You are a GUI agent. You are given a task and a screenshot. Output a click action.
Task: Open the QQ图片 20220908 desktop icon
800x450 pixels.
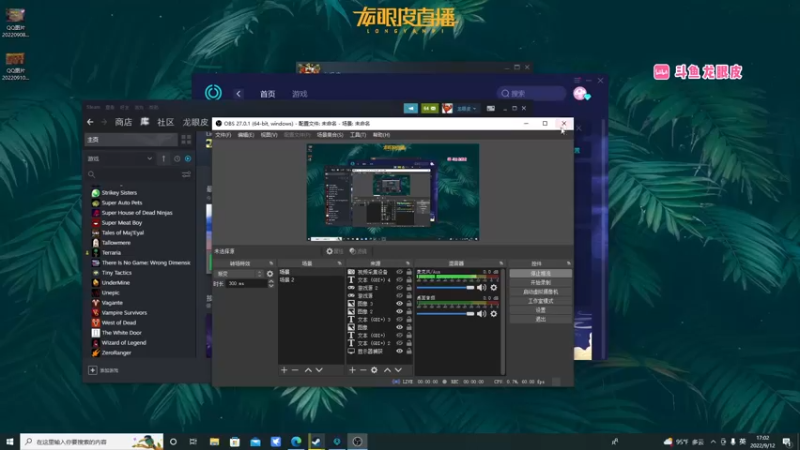coord(15,22)
